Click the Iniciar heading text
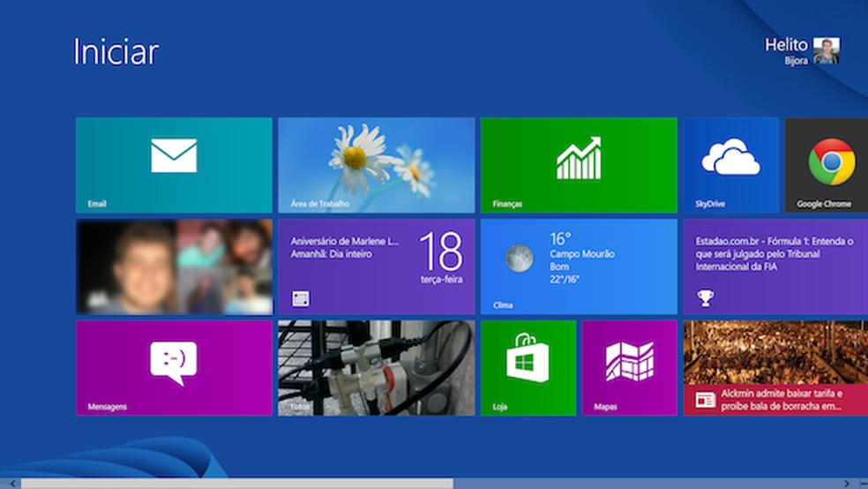The image size is (868, 489). 116,52
